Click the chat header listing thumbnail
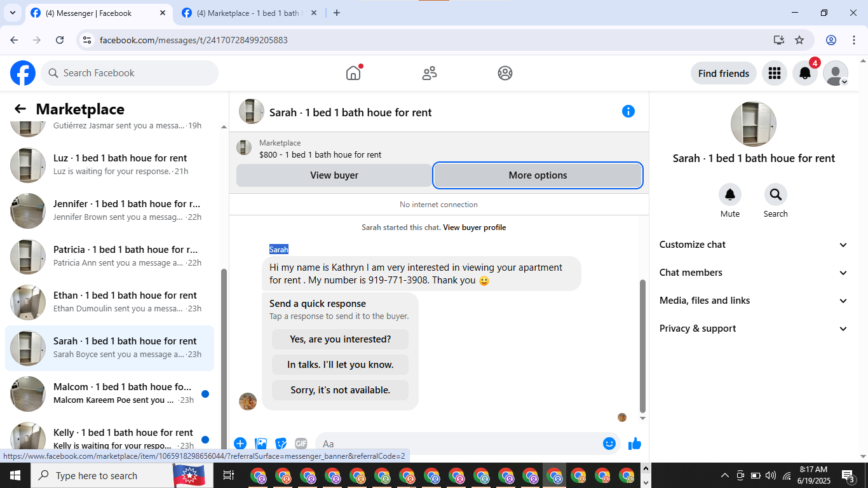 pos(252,111)
